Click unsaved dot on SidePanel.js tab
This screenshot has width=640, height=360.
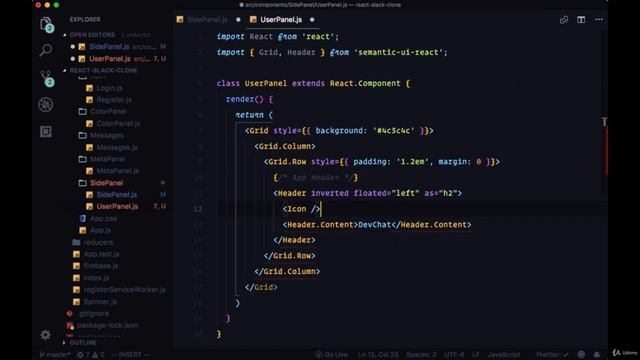coord(238,20)
